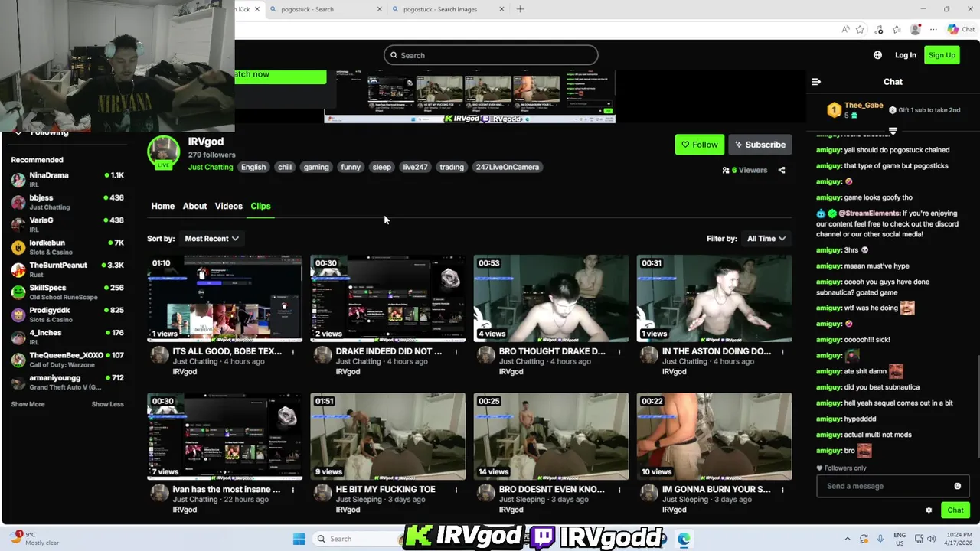Viewport: 980px width, 551px height.
Task: Select the trading tag
Action: pyautogui.click(x=452, y=167)
